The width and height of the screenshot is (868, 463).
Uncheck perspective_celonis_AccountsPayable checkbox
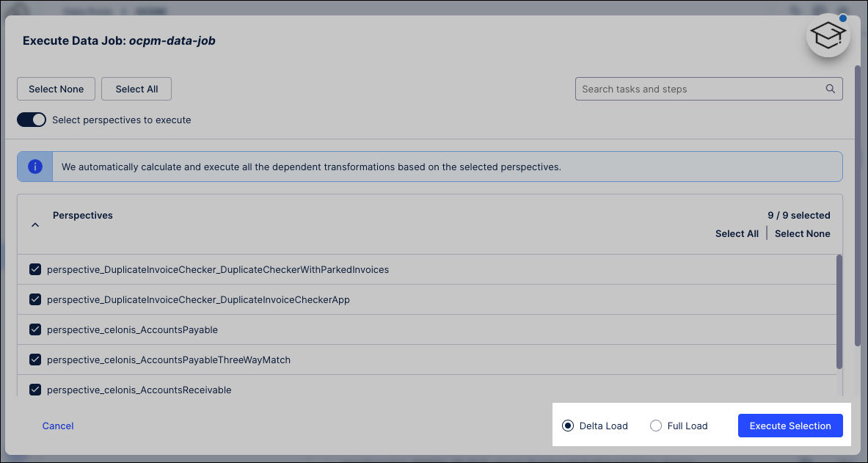pyautogui.click(x=35, y=329)
